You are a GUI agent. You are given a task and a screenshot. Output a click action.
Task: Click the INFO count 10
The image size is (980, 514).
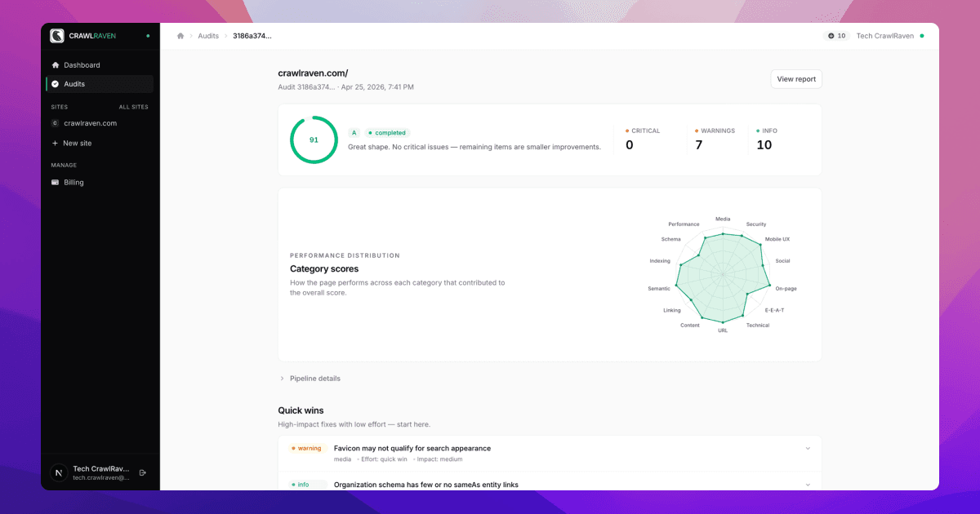click(764, 145)
